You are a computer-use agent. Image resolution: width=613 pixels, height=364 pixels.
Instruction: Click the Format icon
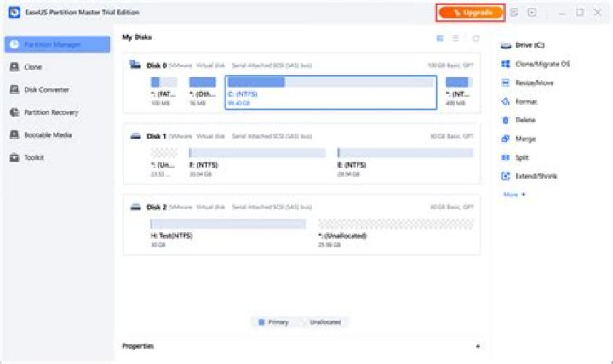(506, 101)
